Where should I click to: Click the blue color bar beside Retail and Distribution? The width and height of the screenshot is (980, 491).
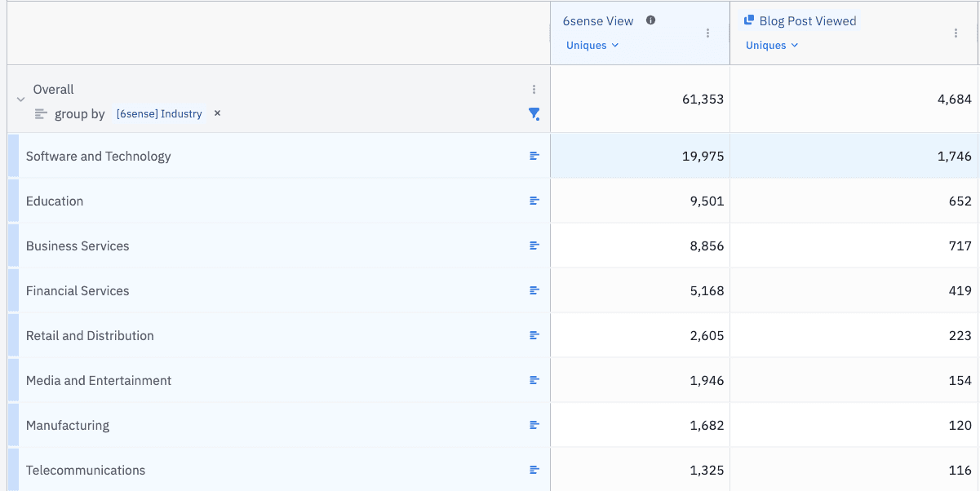tap(13, 335)
